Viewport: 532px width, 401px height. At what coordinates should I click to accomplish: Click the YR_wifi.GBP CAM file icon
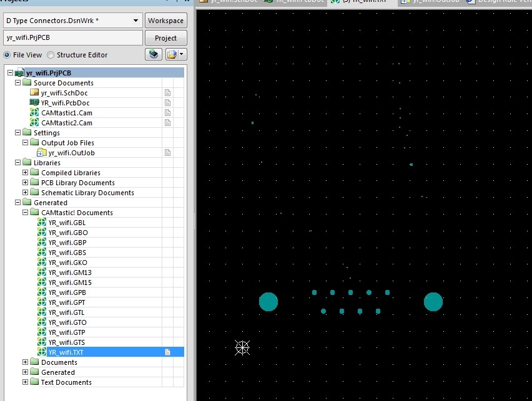(42, 243)
